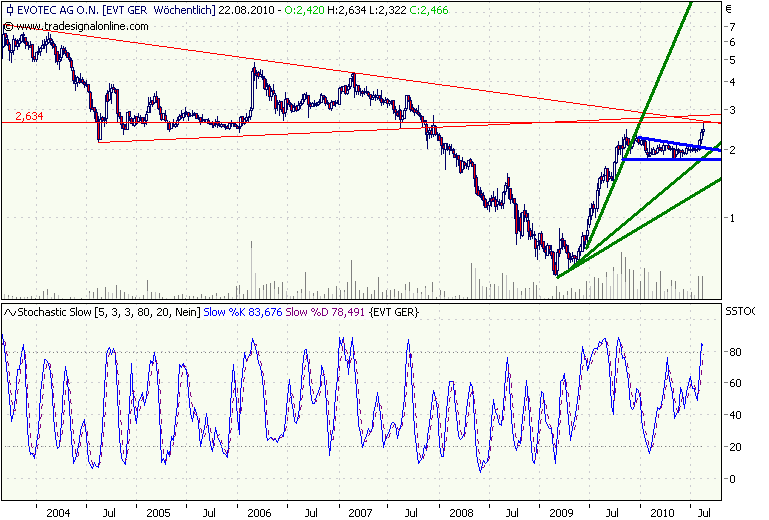Image resolution: width=769 pixels, height=520 pixels.
Task: Click the Slow %D 78,491 value
Action: point(325,312)
